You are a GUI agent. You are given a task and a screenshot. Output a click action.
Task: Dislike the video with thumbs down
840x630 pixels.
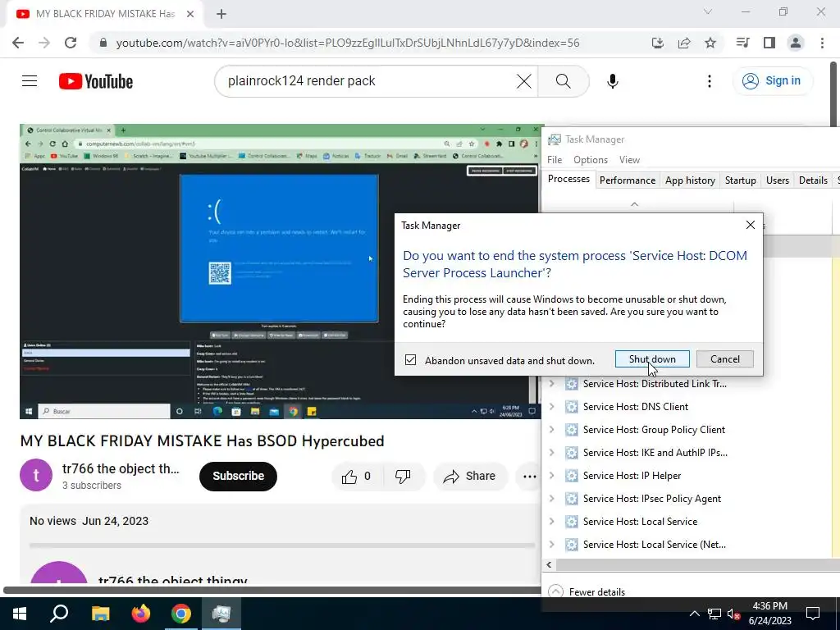(403, 477)
